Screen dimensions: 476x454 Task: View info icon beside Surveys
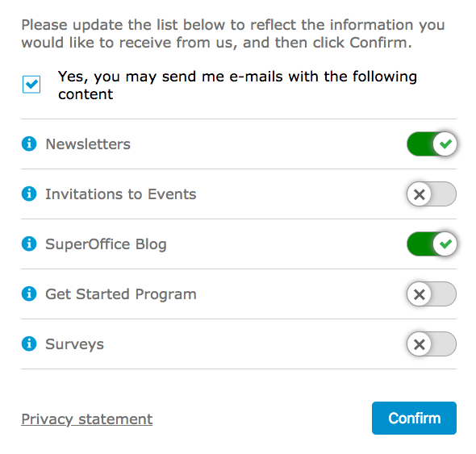pyautogui.click(x=29, y=344)
